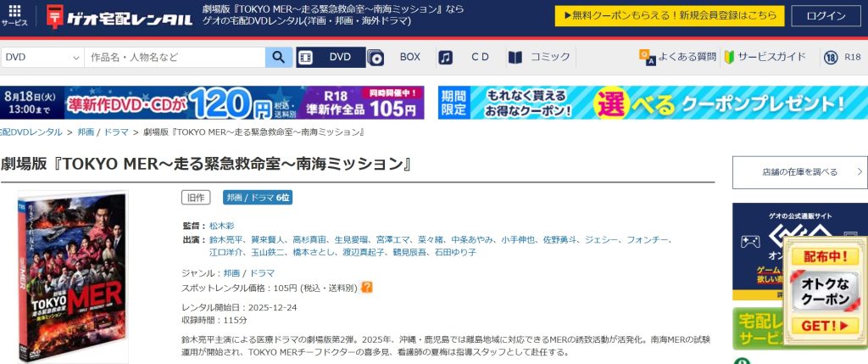
Task: Open cast member 生見愛瑠 link
Action: pos(351,240)
